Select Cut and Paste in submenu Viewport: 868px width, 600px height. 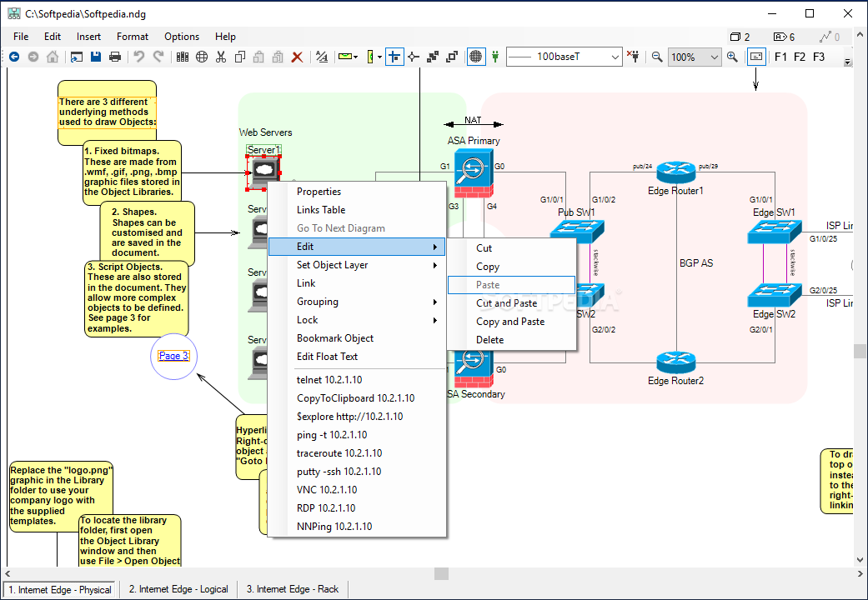pyautogui.click(x=511, y=303)
